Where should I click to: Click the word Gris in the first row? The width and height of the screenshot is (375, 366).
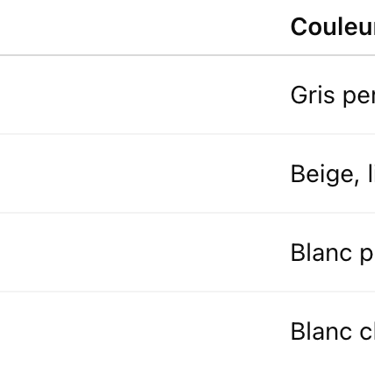[x=312, y=95]
